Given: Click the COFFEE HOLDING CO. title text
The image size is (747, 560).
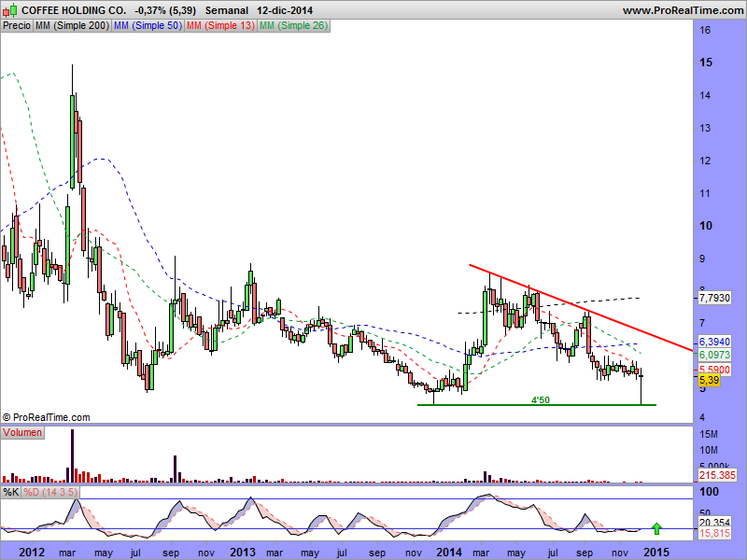Looking at the screenshot, I should (74, 10).
